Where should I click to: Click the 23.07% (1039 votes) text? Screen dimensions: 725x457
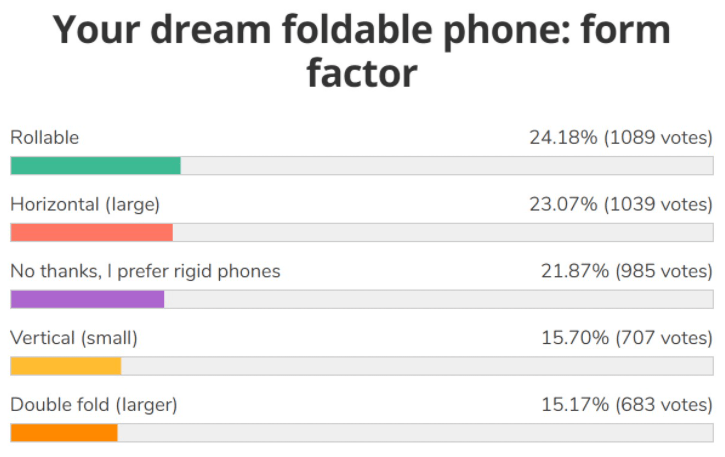click(620, 204)
